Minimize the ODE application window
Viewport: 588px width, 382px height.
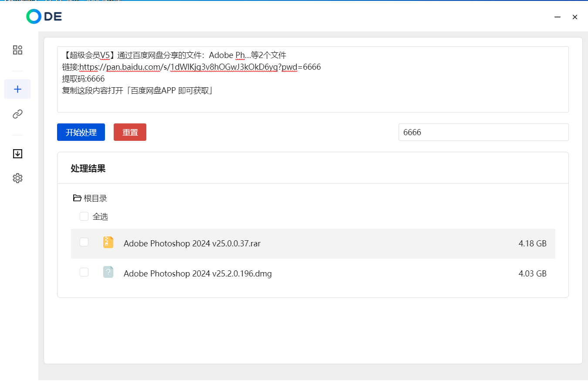coord(557,17)
